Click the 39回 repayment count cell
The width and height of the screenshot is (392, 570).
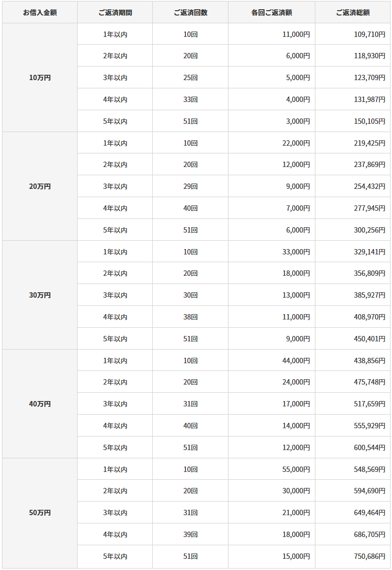(x=190, y=535)
